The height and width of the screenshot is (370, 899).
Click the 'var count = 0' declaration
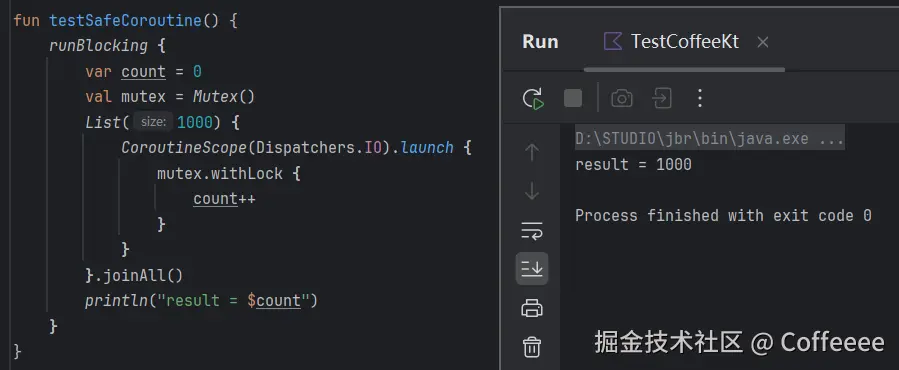click(143, 72)
